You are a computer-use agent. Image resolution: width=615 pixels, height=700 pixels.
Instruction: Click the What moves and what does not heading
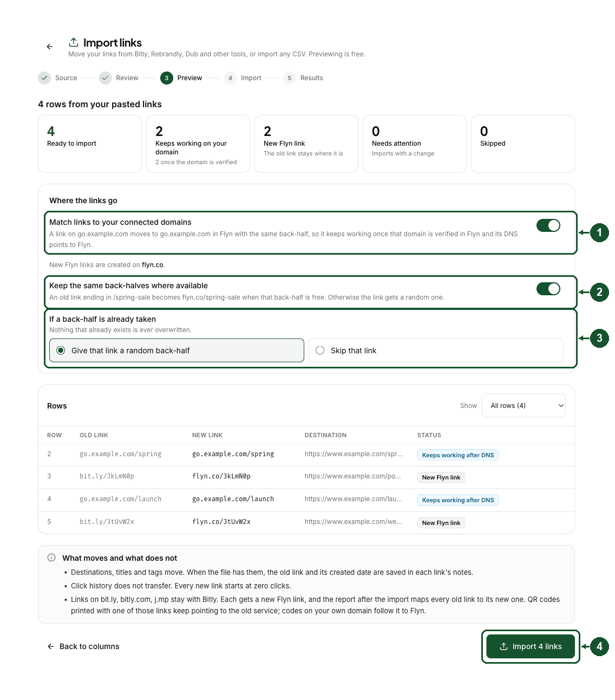point(120,558)
